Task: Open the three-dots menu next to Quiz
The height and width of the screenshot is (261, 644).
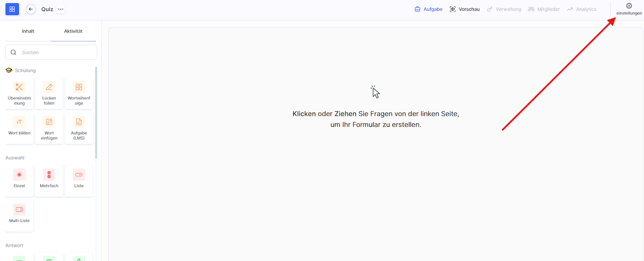Action: coord(60,9)
